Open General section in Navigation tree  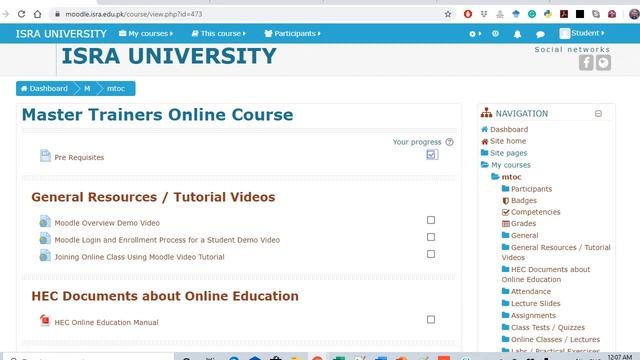point(524,236)
